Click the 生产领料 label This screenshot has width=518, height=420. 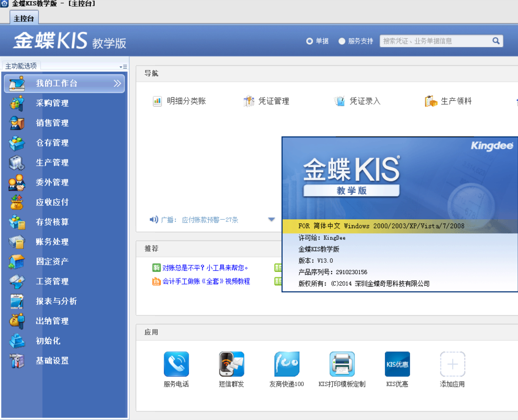tap(456, 101)
